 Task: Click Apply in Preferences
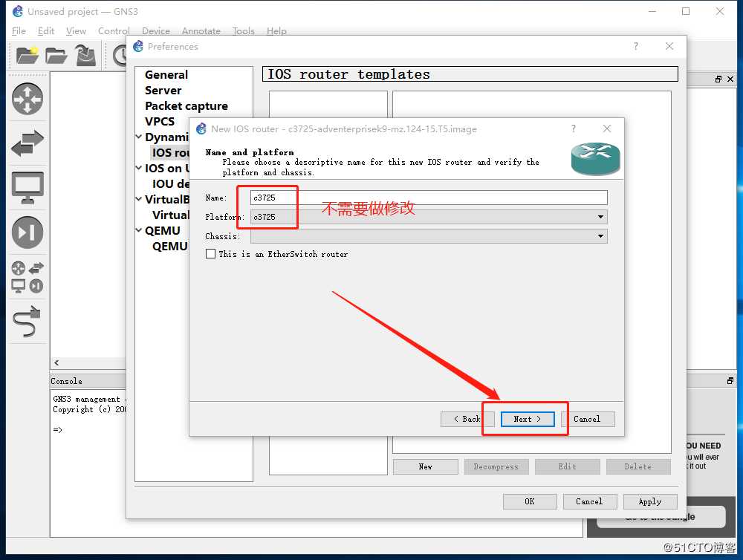pyautogui.click(x=650, y=502)
